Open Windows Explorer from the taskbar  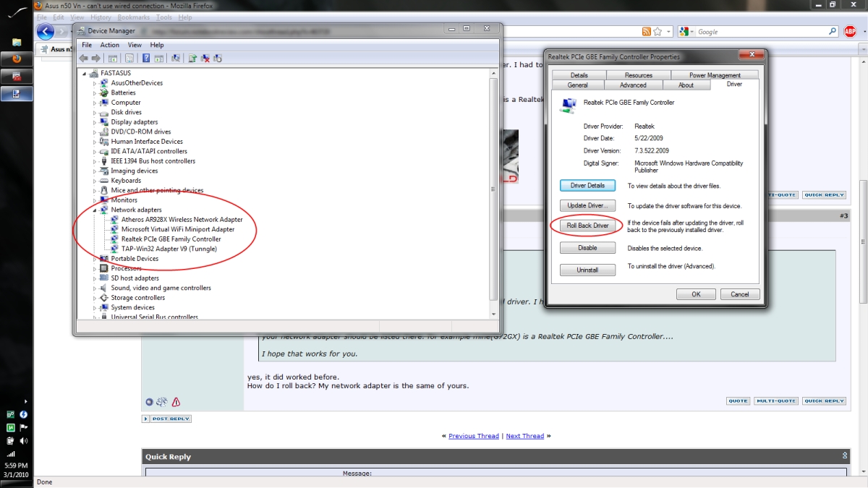[x=17, y=43]
